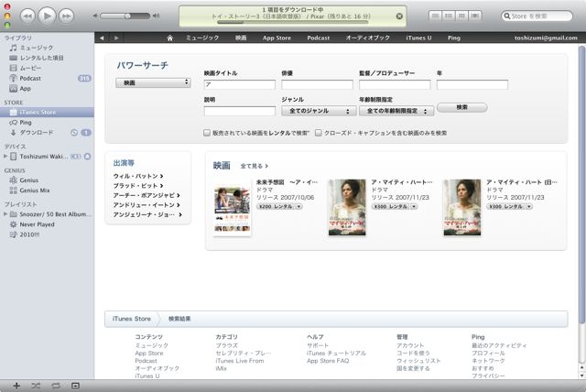This screenshot has width=586, height=392.
Task: Open the 未来予想図 movie poster thumbnail
Action: 232,210
